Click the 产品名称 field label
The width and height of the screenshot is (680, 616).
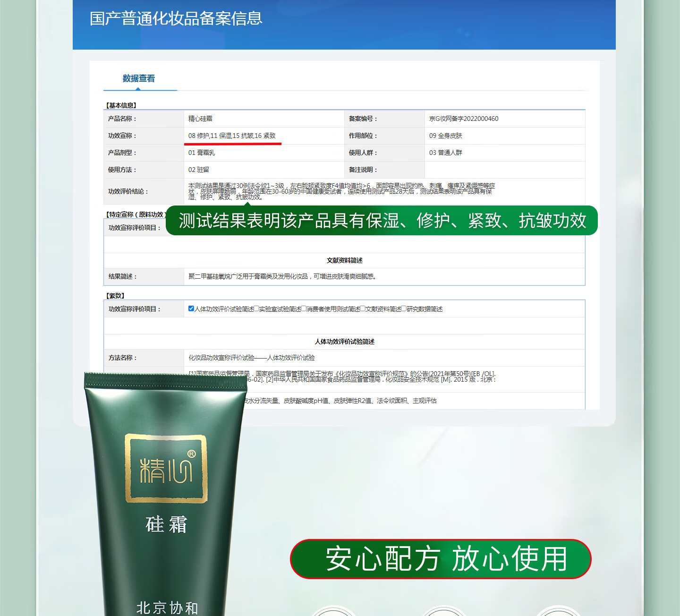click(122, 119)
